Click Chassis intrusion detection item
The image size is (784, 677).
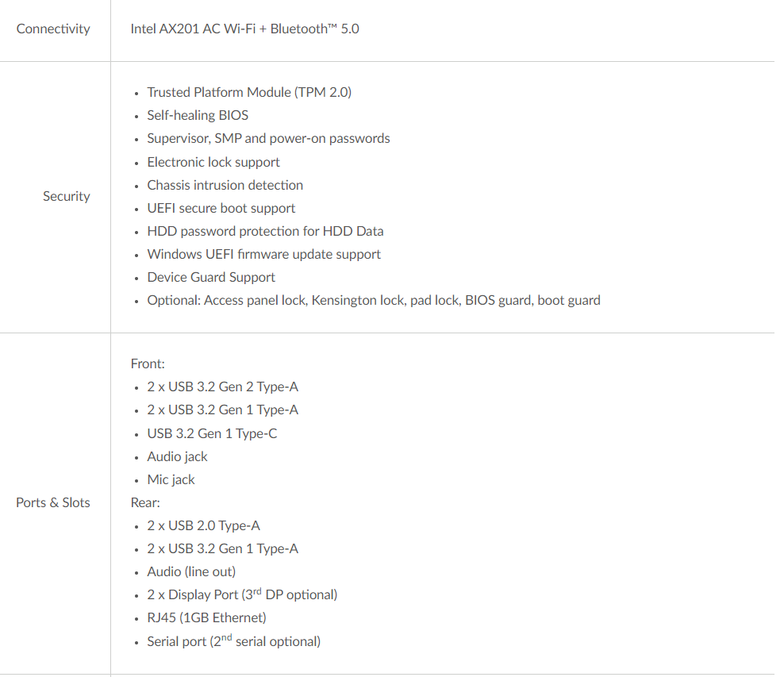click(x=225, y=185)
